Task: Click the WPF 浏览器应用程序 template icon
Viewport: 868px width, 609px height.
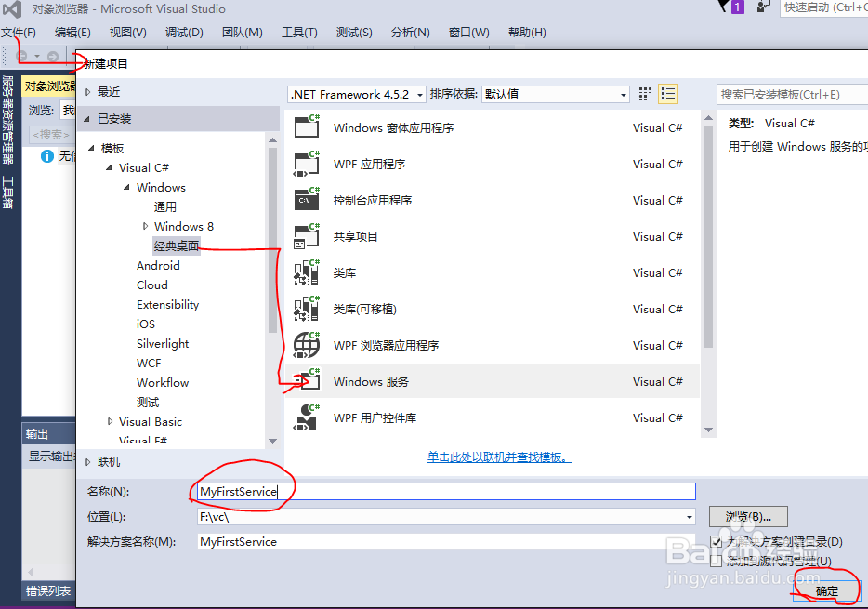Action: pyautogui.click(x=307, y=345)
